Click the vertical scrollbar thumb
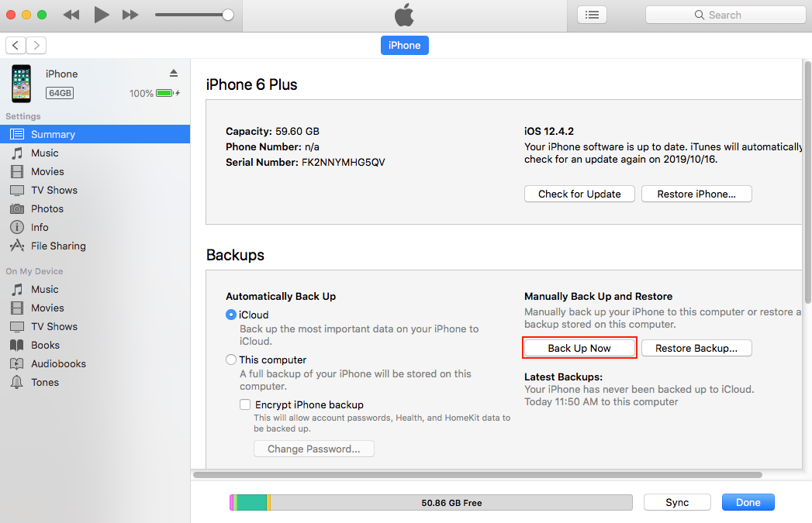The image size is (812, 523). (807, 183)
